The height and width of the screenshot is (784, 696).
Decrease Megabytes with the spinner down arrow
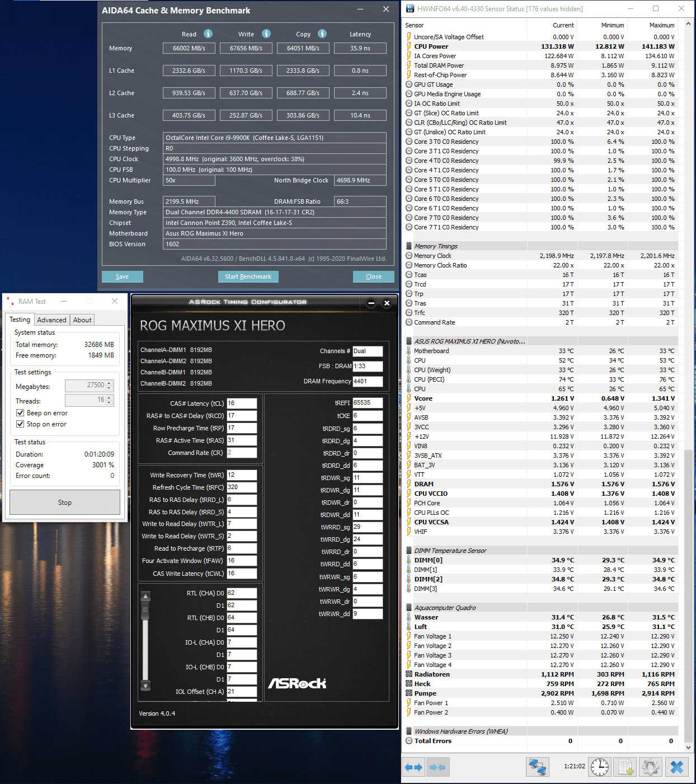(x=110, y=388)
